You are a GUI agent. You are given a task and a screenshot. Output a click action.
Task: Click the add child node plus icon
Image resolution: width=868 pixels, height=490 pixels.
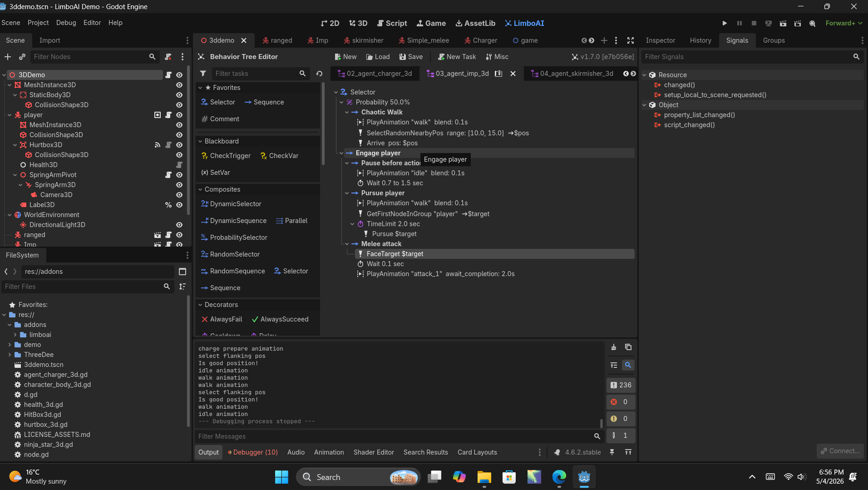point(8,57)
